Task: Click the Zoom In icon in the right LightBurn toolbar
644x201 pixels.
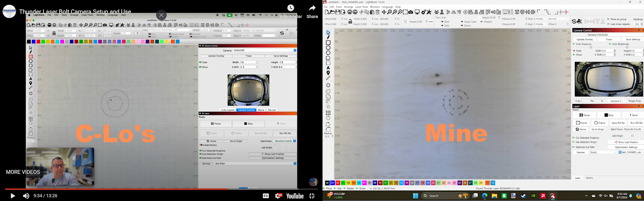Action: [395, 12]
